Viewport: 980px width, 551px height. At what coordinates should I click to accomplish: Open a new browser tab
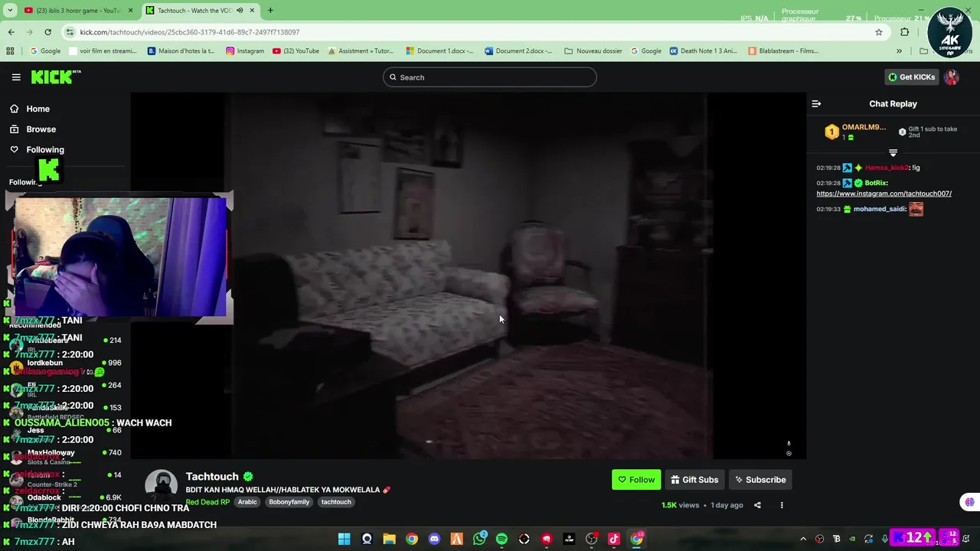point(270,11)
